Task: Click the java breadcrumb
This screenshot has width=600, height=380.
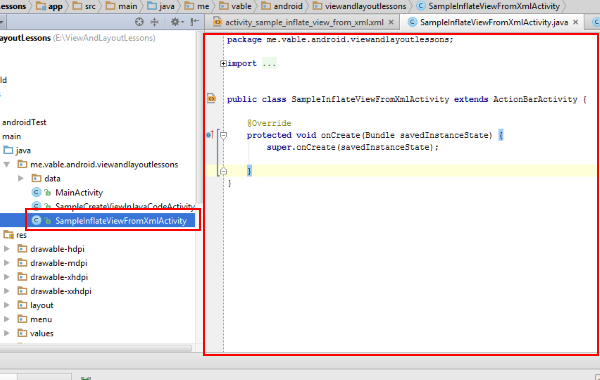Action: pos(161,6)
